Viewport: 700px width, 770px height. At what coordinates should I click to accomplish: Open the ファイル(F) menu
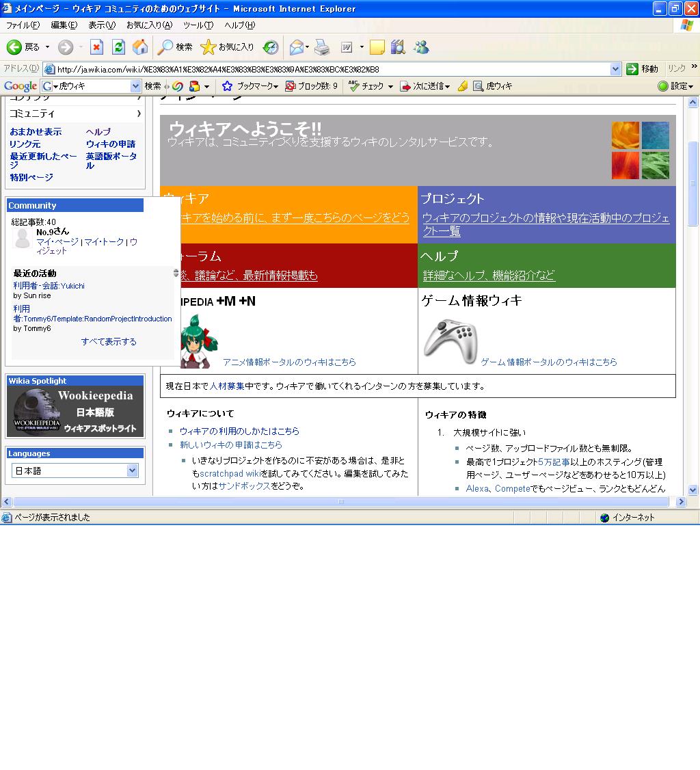coord(23,25)
